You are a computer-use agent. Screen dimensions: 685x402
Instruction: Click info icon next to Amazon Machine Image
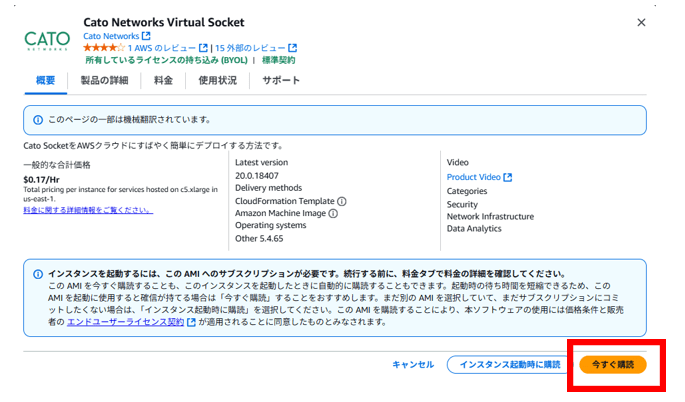click(333, 213)
